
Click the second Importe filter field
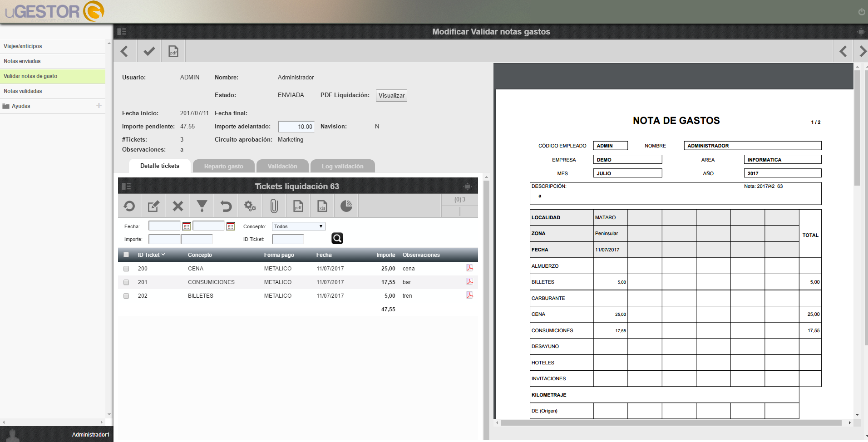coord(197,239)
